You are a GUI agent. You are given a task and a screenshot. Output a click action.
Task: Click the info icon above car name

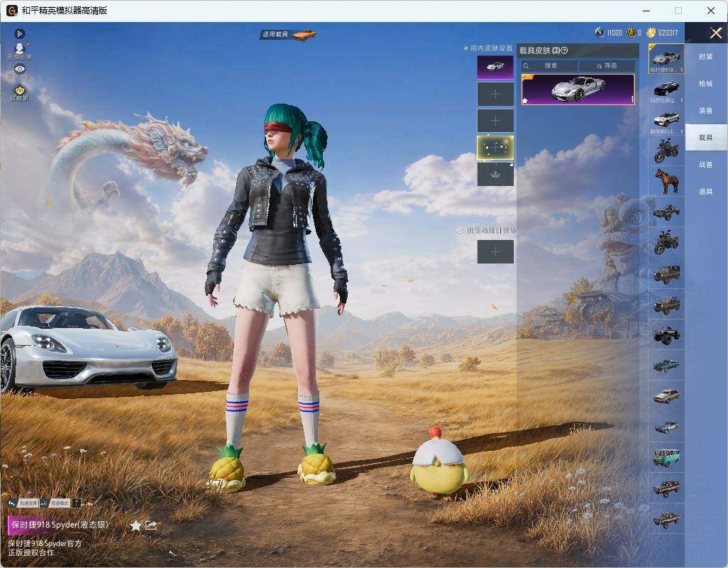(77, 503)
